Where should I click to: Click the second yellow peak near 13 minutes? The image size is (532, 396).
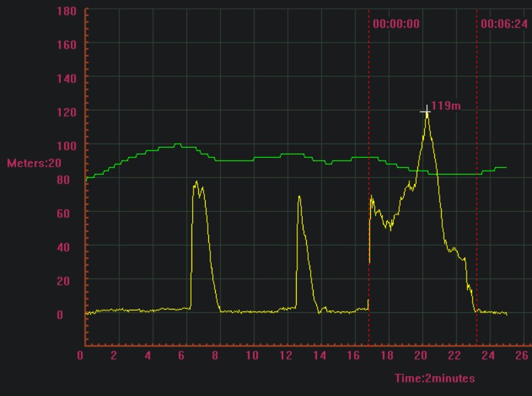tap(299, 197)
